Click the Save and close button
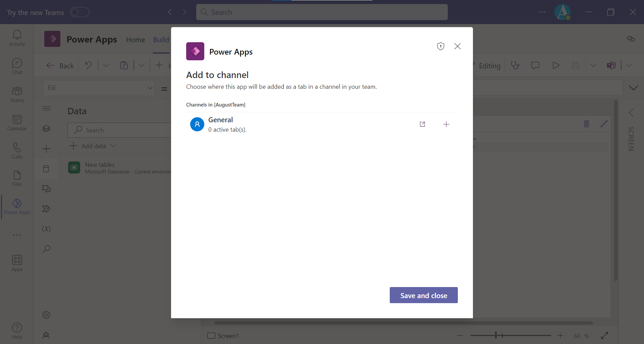Viewport: 644px width, 344px height. 424,295
